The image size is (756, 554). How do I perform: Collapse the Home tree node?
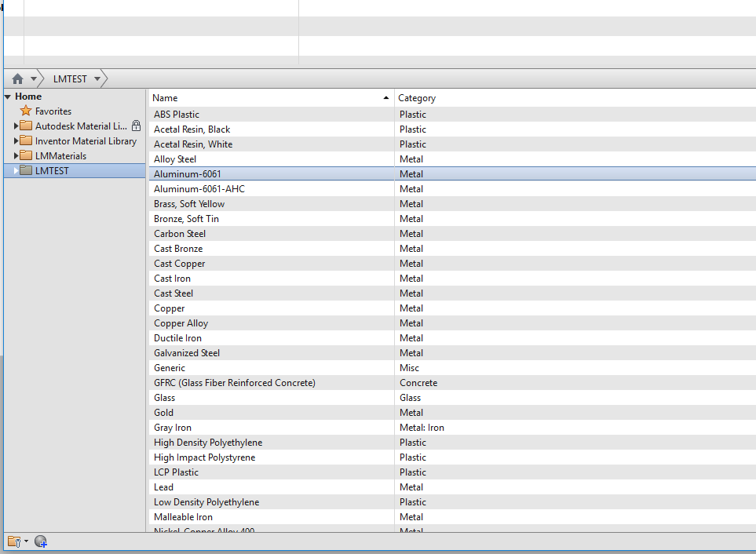(8, 97)
